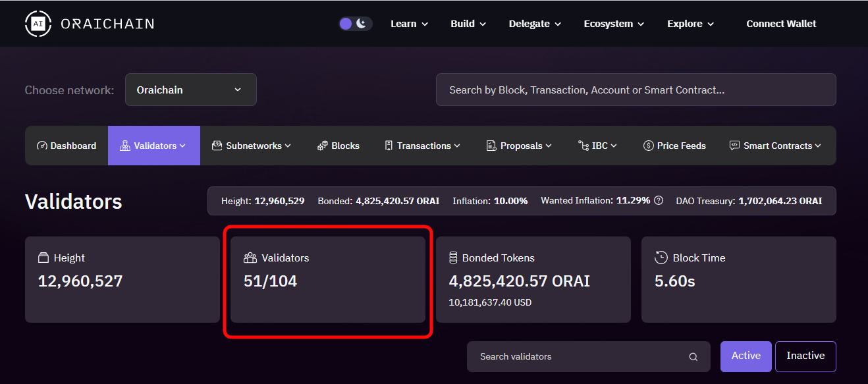Click the Oraichain AI logo icon
The width and height of the screenshot is (868, 384).
point(38,23)
